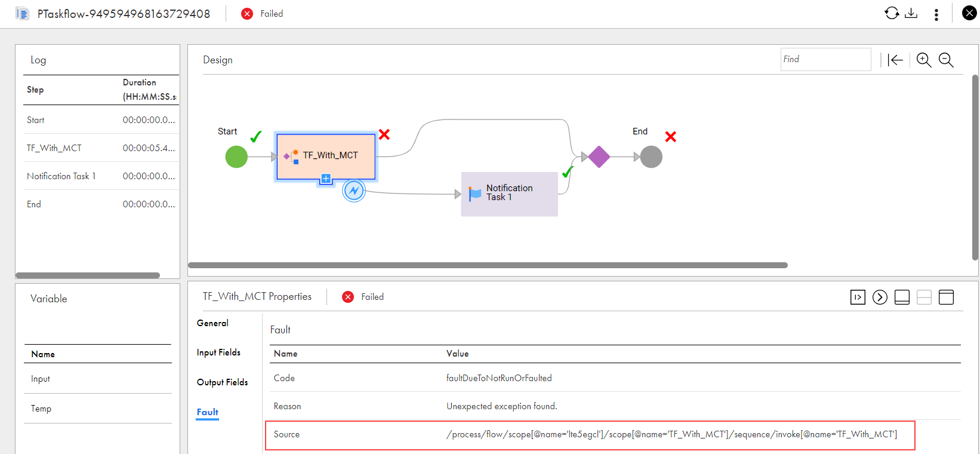Viewport: 980px width, 454px height.
Task: Select the Notification Task 1 step
Action: pyautogui.click(x=509, y=194)
